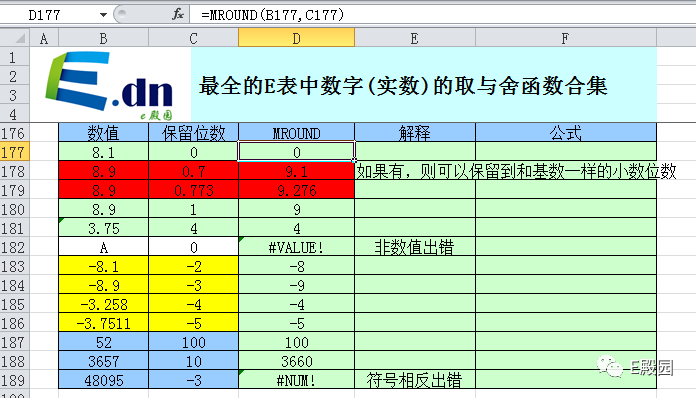Click selected cell D177 showing 0
Viewport: 696px width, 398px height.
point(297,152)
